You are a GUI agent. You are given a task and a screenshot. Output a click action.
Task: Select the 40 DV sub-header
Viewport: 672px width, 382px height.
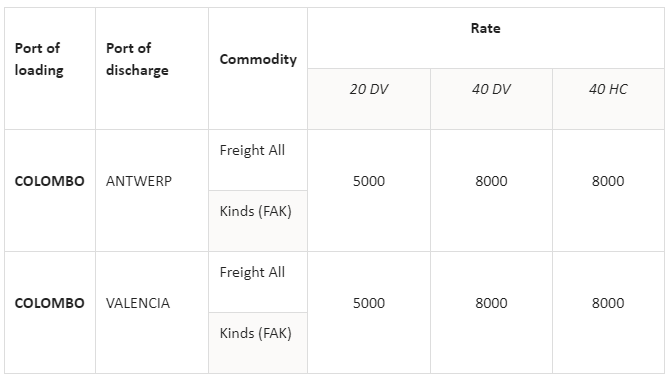point(491,99)
